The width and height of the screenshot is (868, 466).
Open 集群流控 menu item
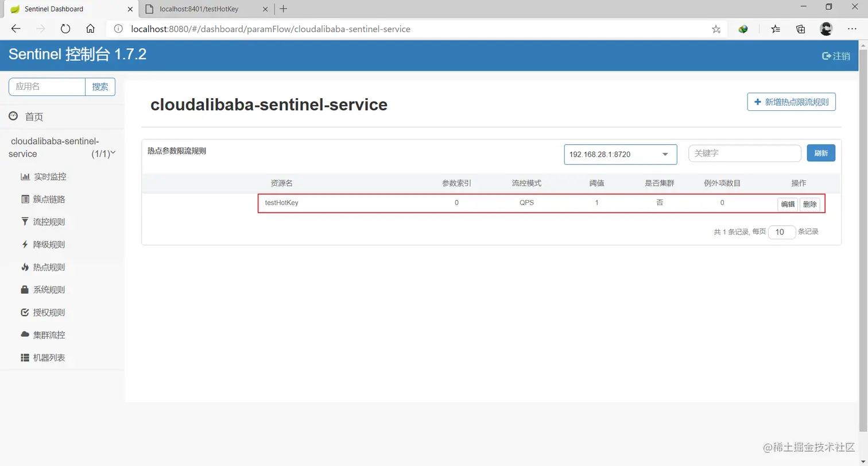coord(43,335)
